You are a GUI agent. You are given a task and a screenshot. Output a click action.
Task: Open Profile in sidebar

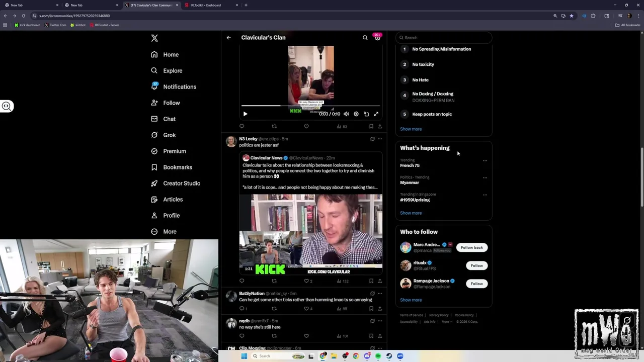click(x=166, y=215)
